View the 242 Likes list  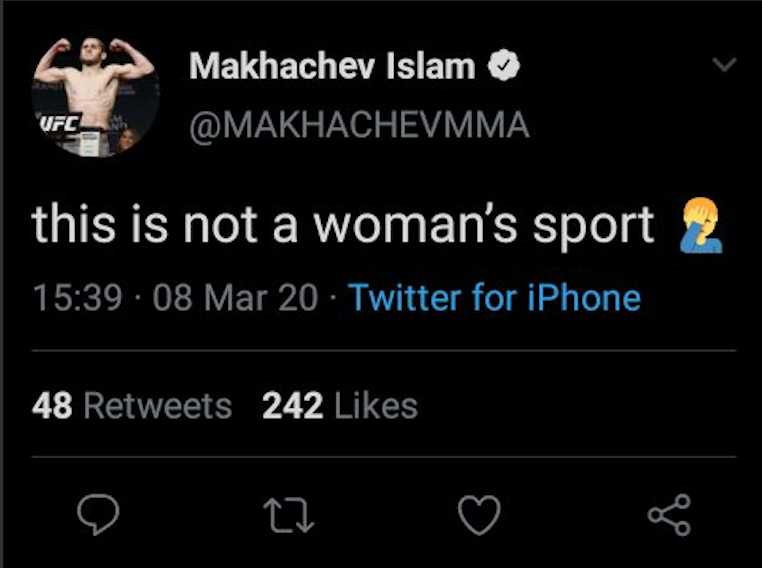(340, 406)
